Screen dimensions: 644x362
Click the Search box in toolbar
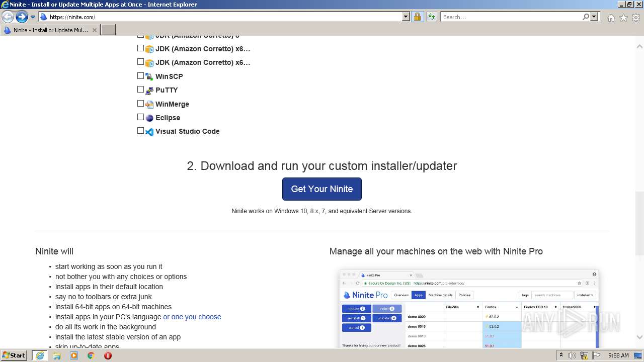coord(511,17)
